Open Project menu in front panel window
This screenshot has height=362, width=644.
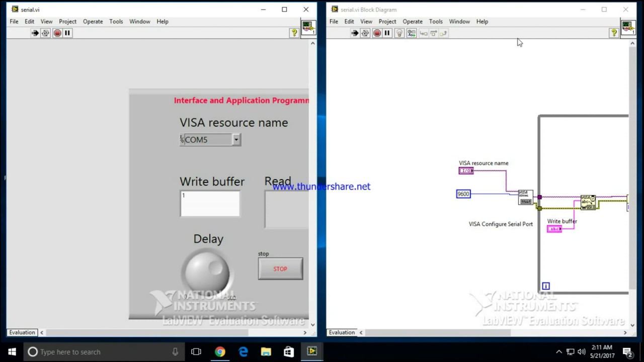click(x=67, y=22)
